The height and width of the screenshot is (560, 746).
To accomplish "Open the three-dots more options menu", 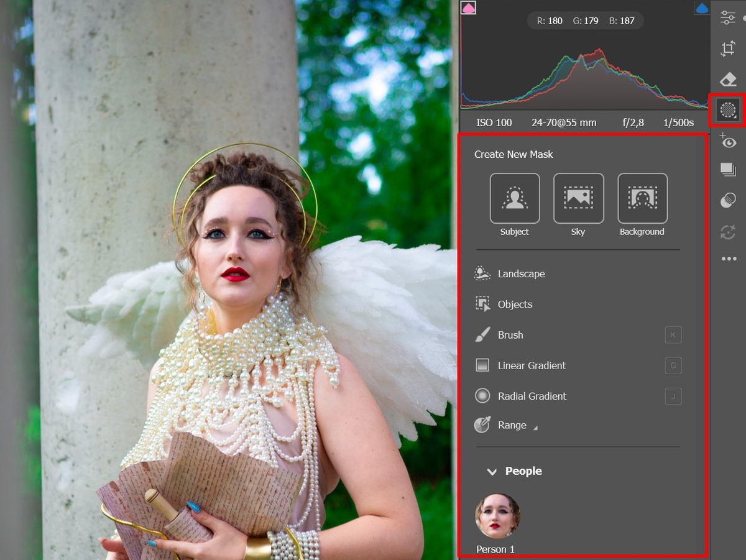I will (x=729, y=259).
